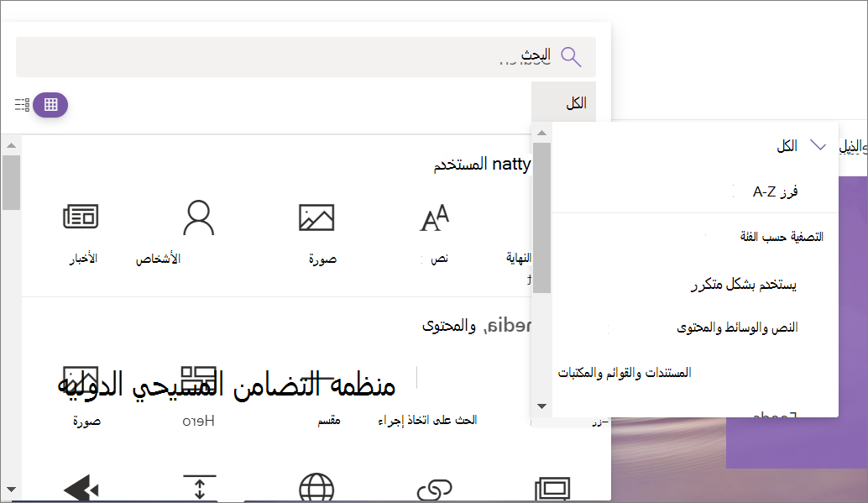
Task: Add the globe embed web part
Action: (316, 488)
